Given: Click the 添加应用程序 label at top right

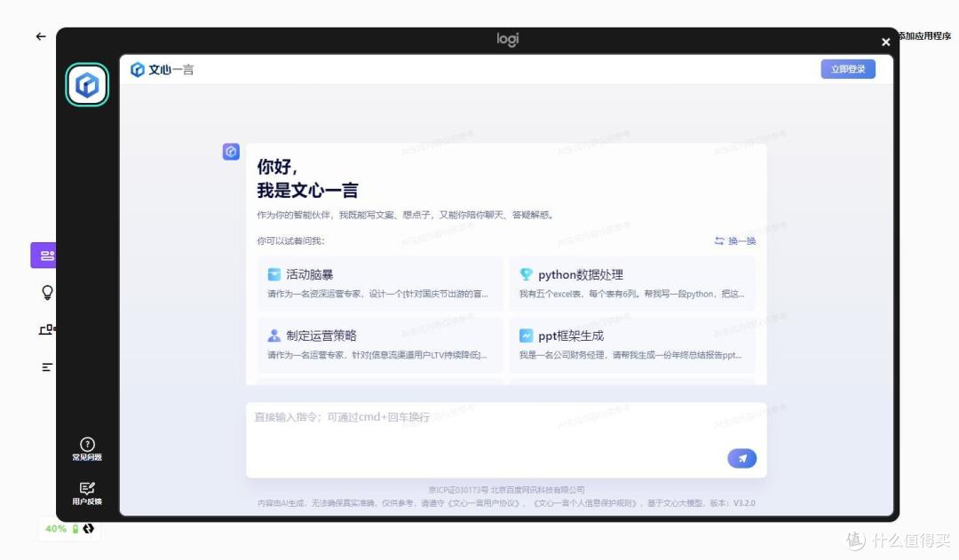Looking at the screenshot, I should [924, 36].
